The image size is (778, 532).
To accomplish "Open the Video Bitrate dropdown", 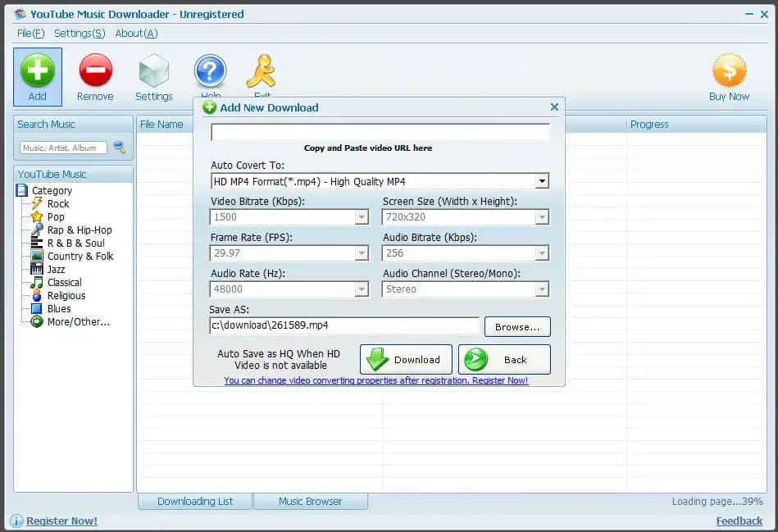I will (x=362, y=217).
